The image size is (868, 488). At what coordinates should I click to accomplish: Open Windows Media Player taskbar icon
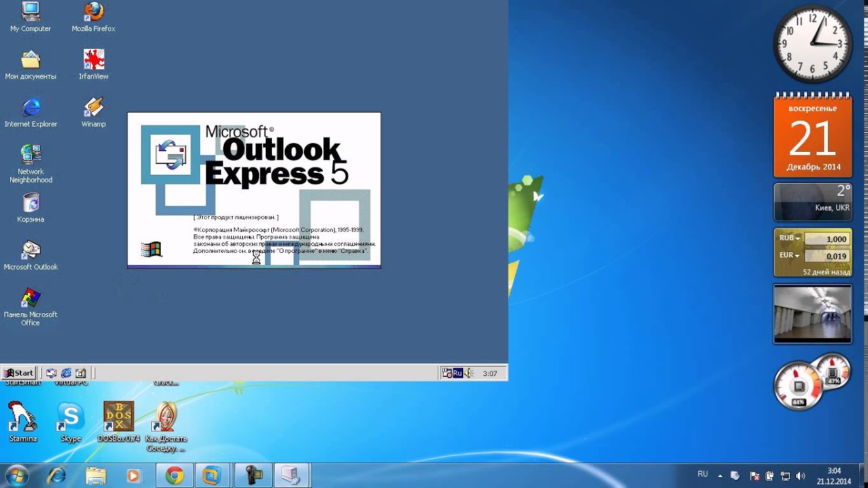tap(134, 476)
